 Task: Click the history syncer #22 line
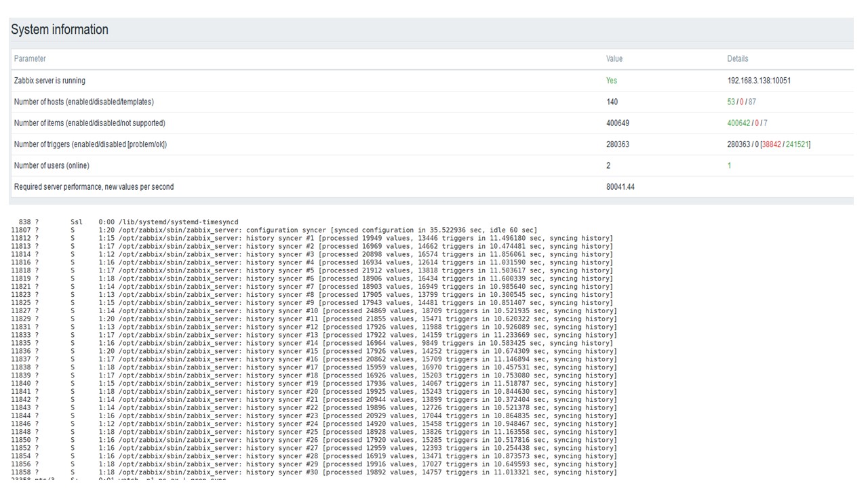click(x=314, y=408)
